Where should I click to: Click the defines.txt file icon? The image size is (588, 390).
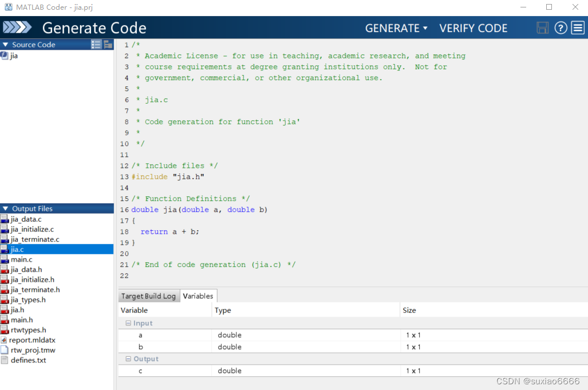coord(5,360)
